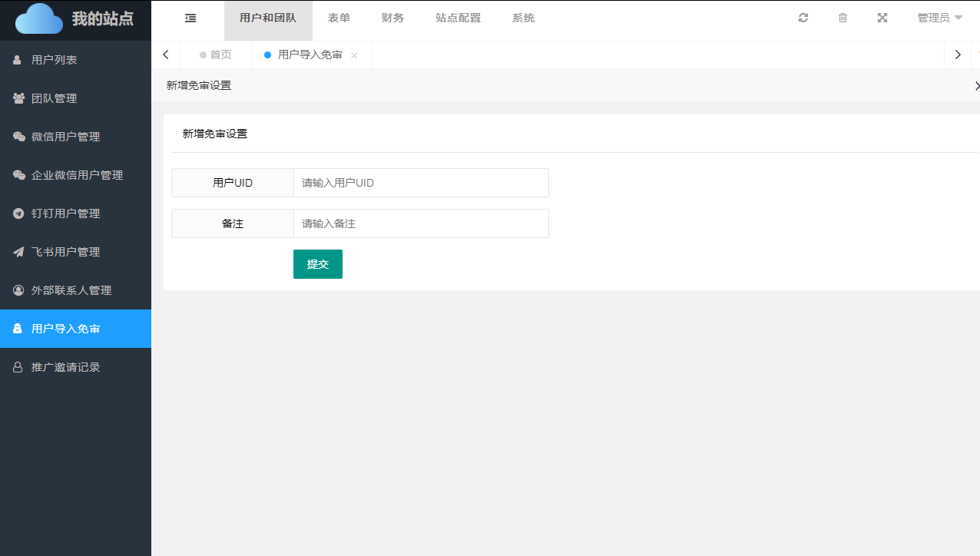Click the cloud logo of 我的站点
Viewport: 980px width, 556px height.
pyautogui.click(x=39, y=19)
